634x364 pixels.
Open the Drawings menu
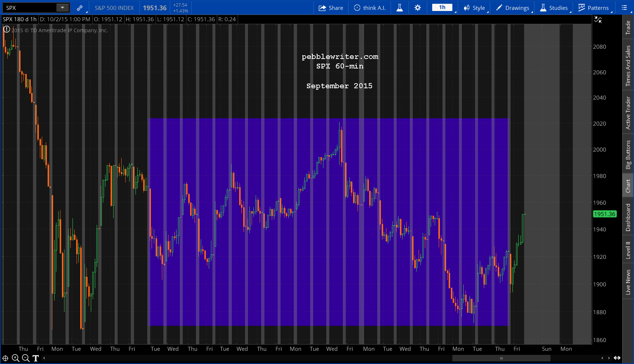tap(513, 8)
